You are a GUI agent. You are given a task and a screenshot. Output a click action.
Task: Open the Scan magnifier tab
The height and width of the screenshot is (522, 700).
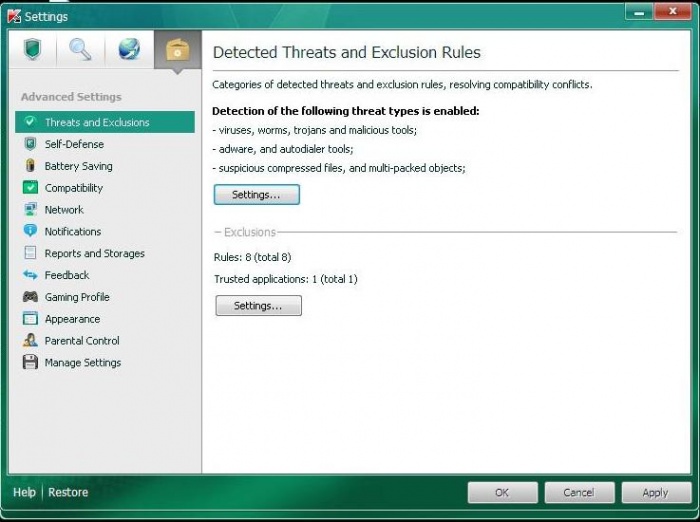point(80,49)
